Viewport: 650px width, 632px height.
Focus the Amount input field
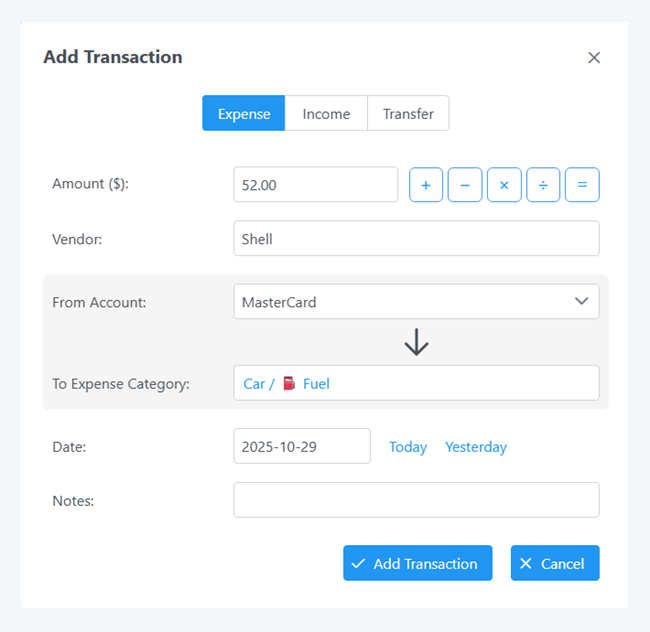(x=315, y=185)
